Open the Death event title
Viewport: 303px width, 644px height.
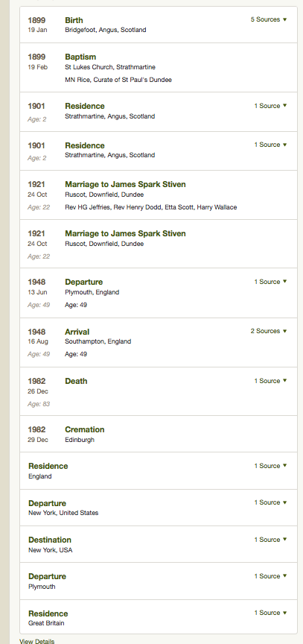click(76, 381)
